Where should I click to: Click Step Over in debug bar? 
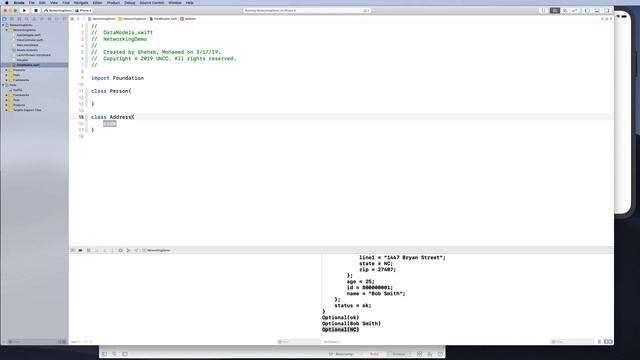point(96,250)
